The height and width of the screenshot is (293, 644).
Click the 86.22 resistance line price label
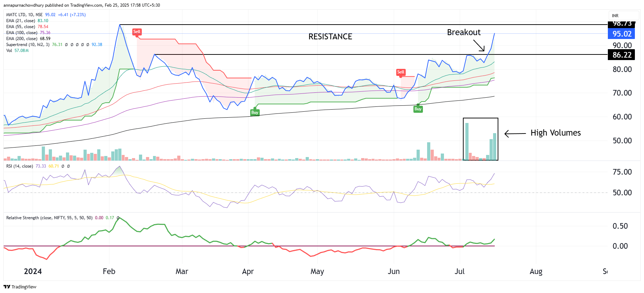tap(622, 55)
